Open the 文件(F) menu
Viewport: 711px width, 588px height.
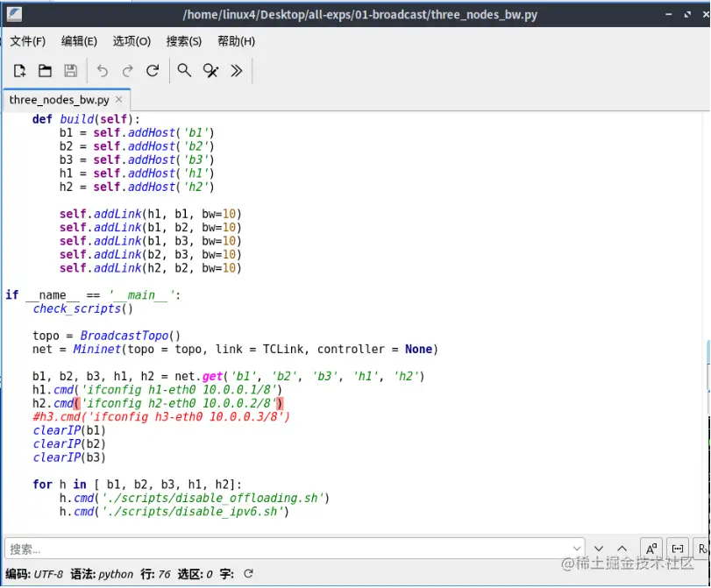coord(28,41)
